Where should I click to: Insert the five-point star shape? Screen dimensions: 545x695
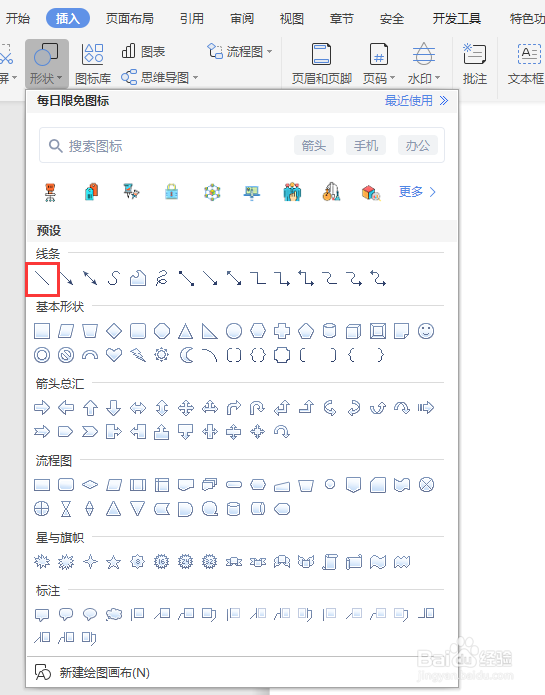click(114, 562)
